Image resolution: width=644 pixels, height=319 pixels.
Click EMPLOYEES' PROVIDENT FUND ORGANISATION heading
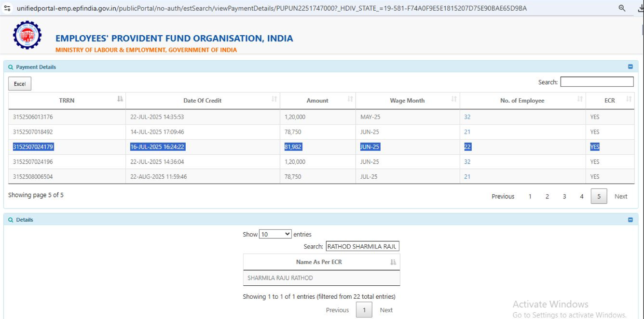coord(174,39)
